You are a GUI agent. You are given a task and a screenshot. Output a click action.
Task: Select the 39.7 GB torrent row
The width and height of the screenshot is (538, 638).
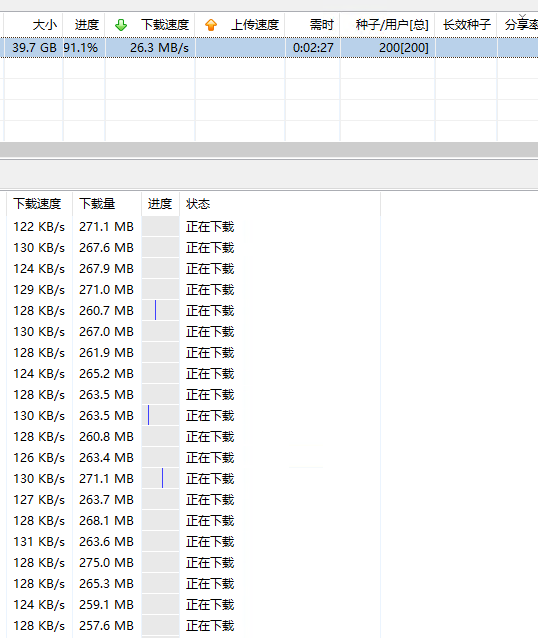(x=269, y=48)
